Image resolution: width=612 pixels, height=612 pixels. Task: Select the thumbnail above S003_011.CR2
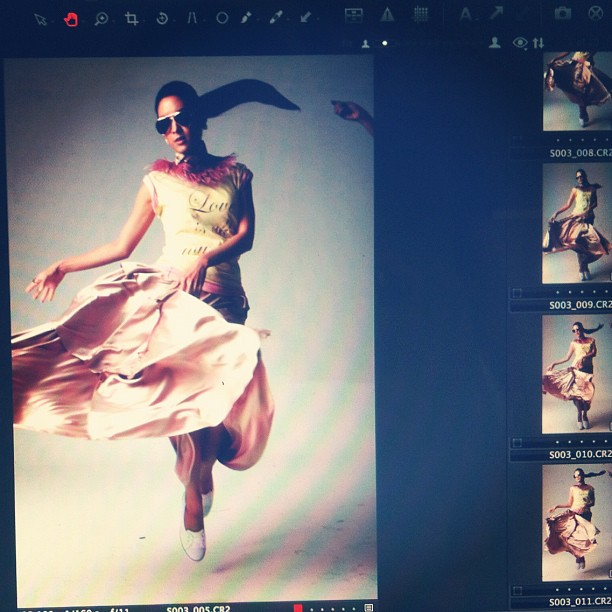tap(577, 523)
